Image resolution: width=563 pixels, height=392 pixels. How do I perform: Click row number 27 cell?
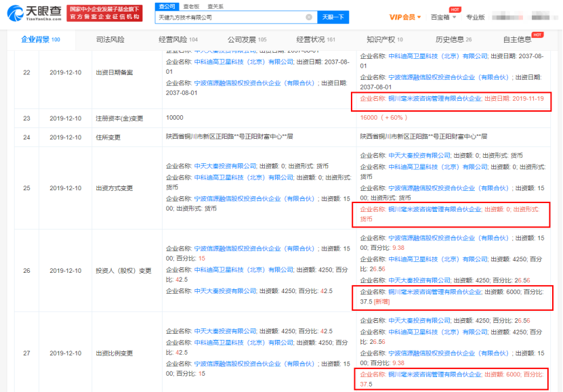26,353
